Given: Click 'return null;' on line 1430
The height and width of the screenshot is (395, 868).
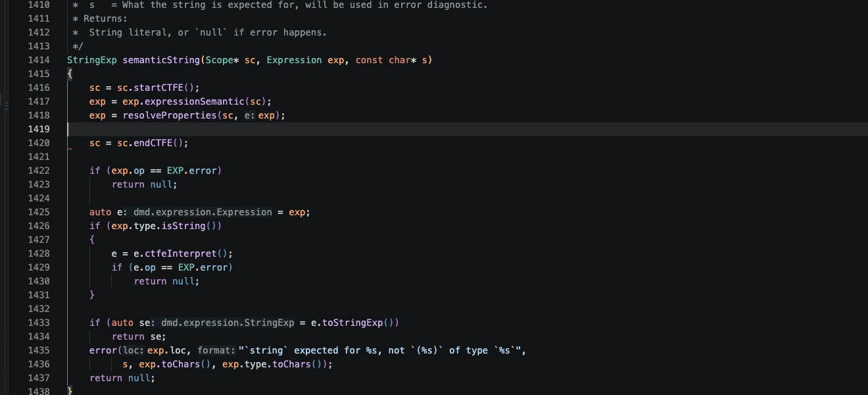Looking at the screenshot, I should pyautogui.click(x=167, y=281).
